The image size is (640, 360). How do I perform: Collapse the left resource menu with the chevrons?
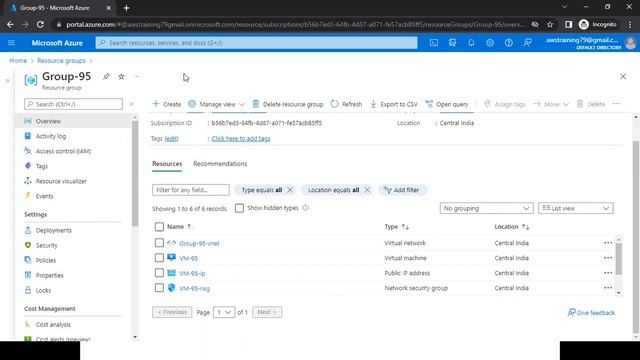131,104
